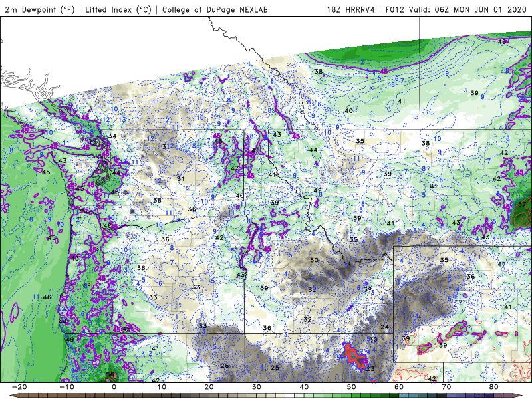Click the 10 label on the color scale
This screenshot has height=399, width=532.
(x=162, y=387)
